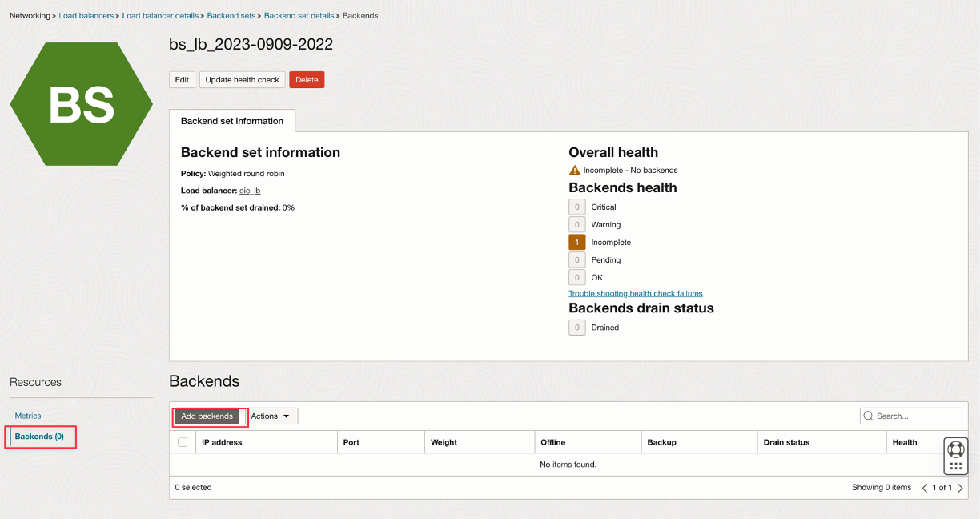Click the previous page arrow
980x519 pixels.
click(925, 488)
